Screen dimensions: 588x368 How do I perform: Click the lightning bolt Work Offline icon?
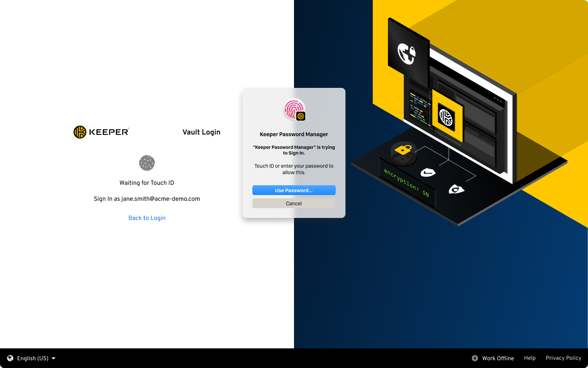tap(475, 358)
